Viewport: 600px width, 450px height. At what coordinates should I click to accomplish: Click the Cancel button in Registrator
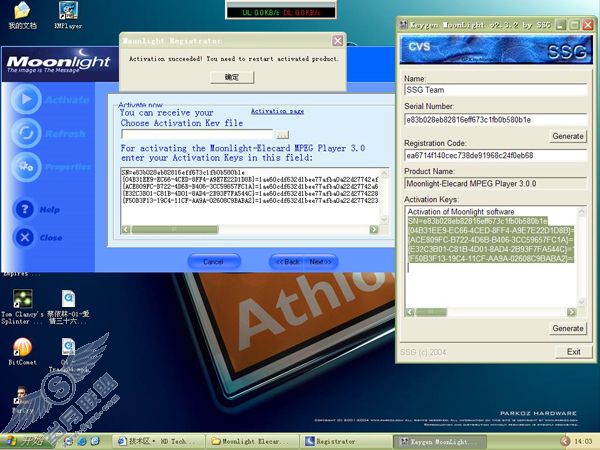[214, 262]
